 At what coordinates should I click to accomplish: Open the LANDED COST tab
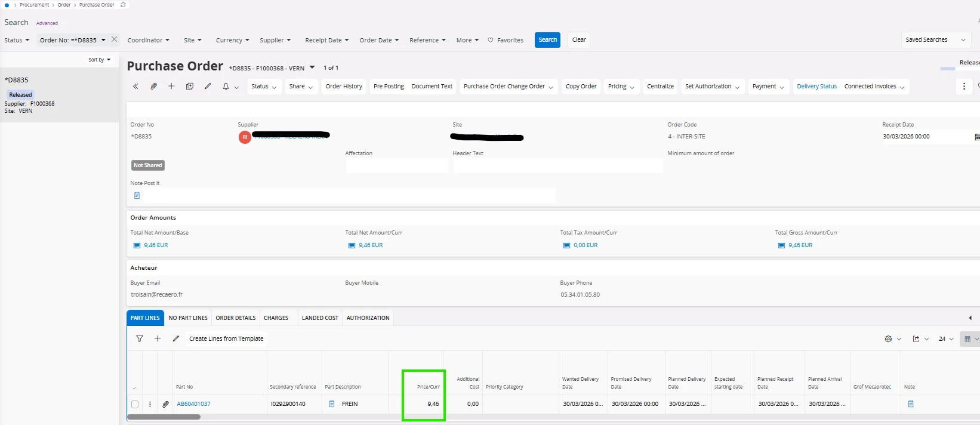pos(320,318)
